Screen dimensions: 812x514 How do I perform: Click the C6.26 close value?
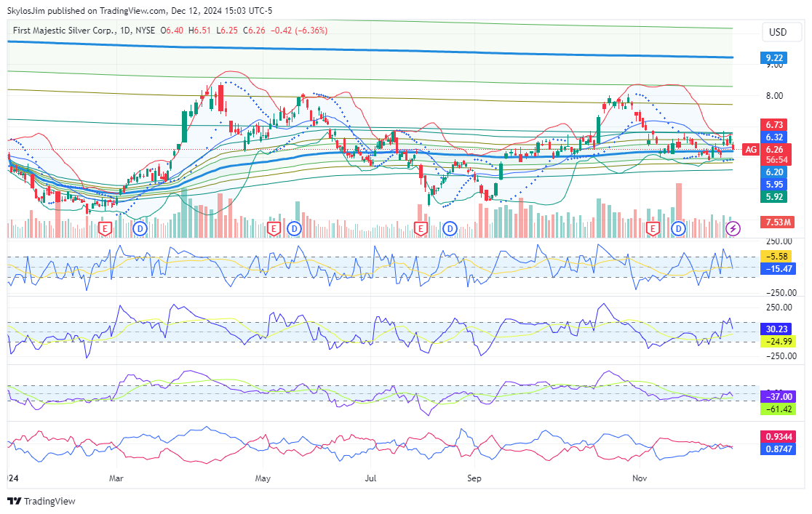click(254, 31)
